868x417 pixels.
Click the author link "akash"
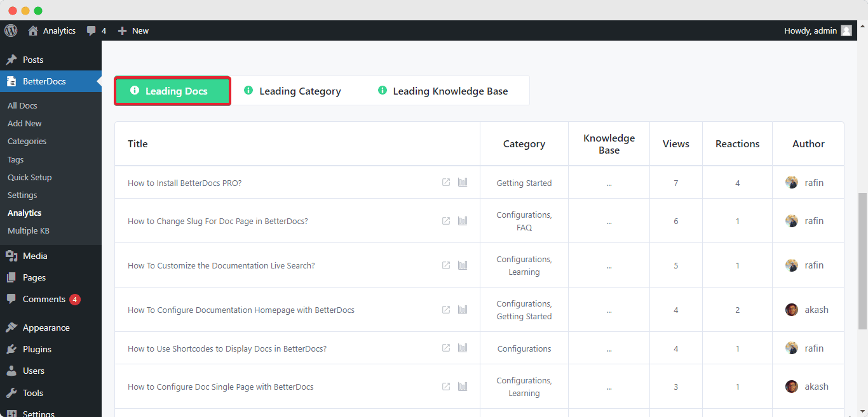point(816,309)
